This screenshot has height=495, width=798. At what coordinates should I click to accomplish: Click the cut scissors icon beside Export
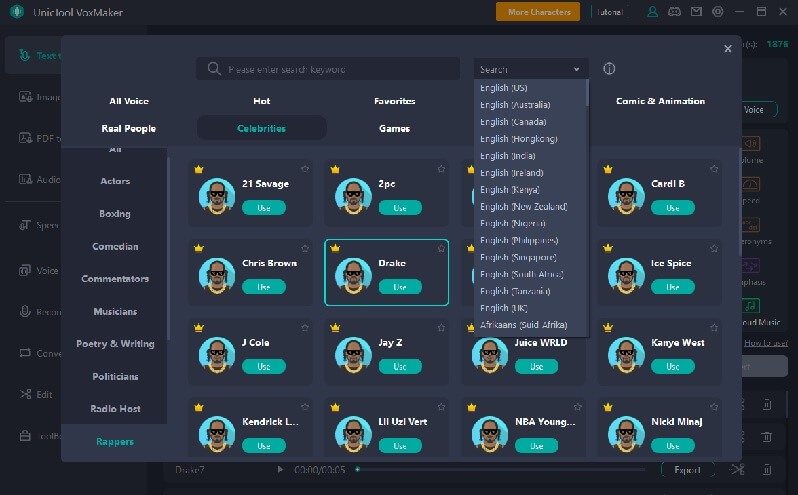click(737, 469)
